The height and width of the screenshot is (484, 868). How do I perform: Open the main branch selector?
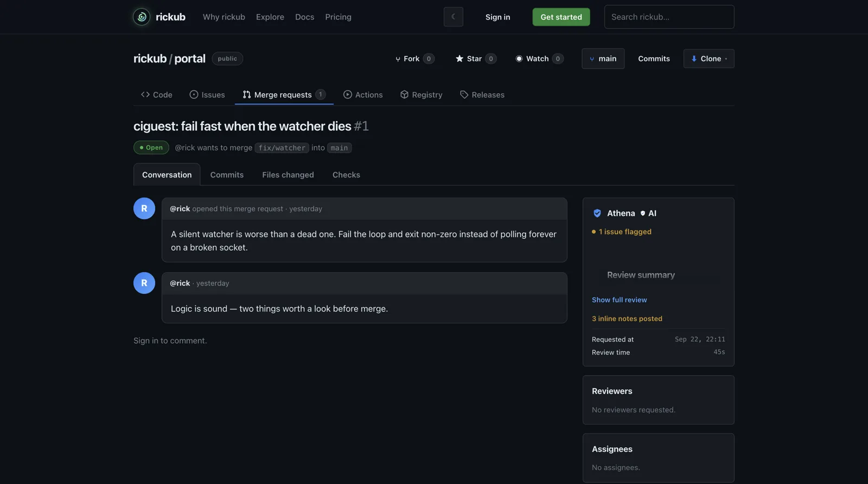(x=603, y=59)
